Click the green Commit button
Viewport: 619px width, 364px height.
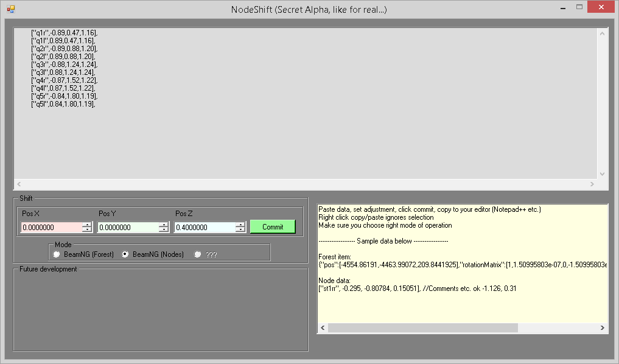[x=273, y=227]
